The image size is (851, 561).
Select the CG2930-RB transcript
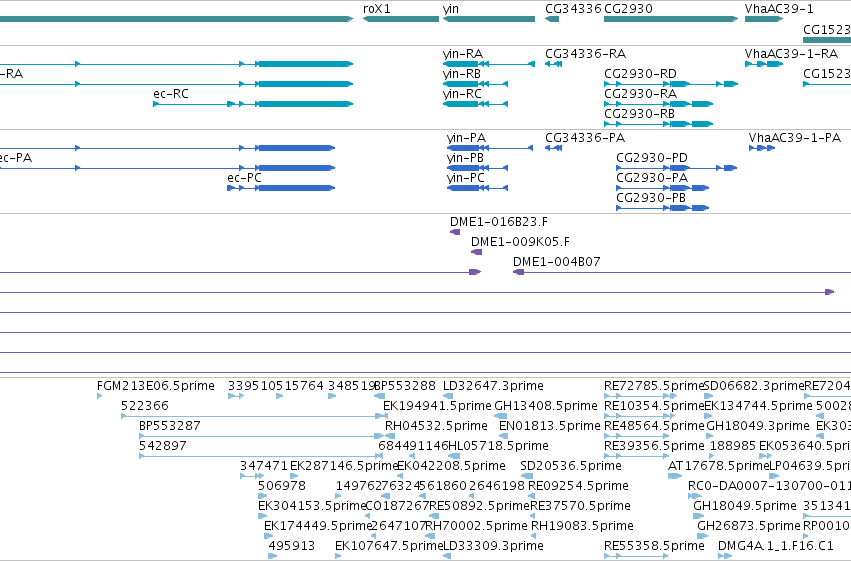pos(658,124)
